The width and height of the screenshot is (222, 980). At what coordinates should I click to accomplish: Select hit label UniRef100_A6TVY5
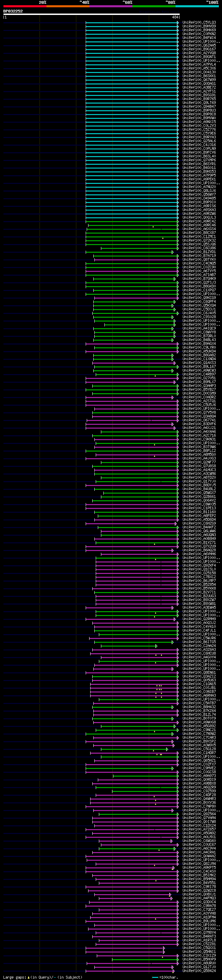click(199, 271)
